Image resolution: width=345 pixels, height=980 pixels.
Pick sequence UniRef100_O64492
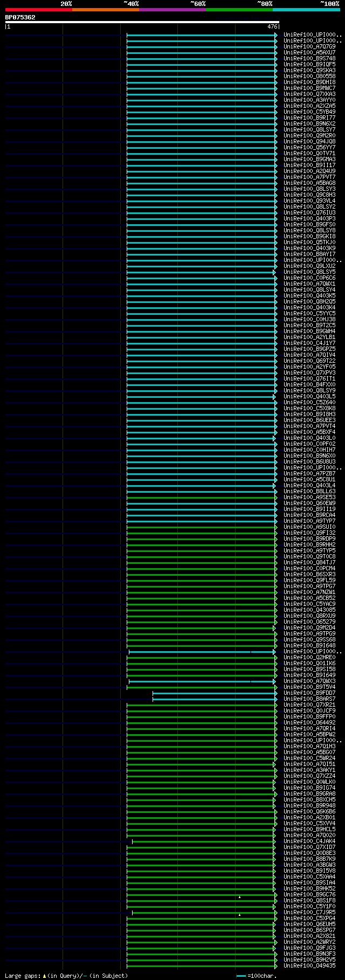coord(309,723)
